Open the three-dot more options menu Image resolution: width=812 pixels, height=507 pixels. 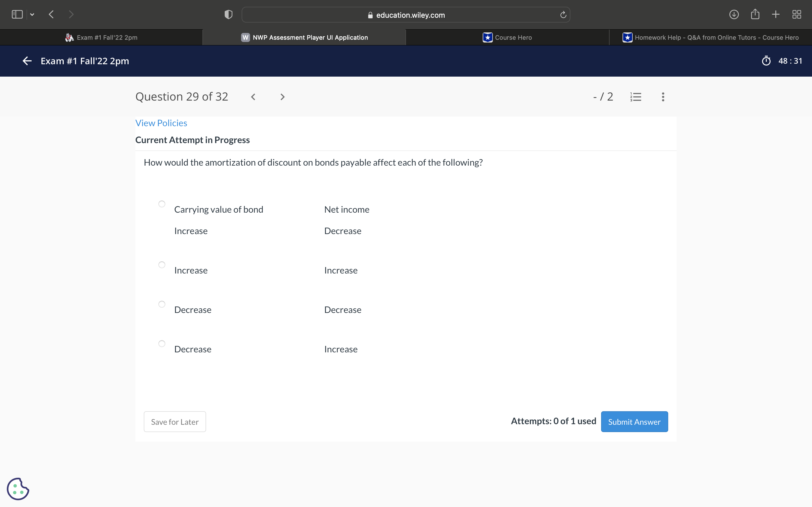tap(663, 97)
